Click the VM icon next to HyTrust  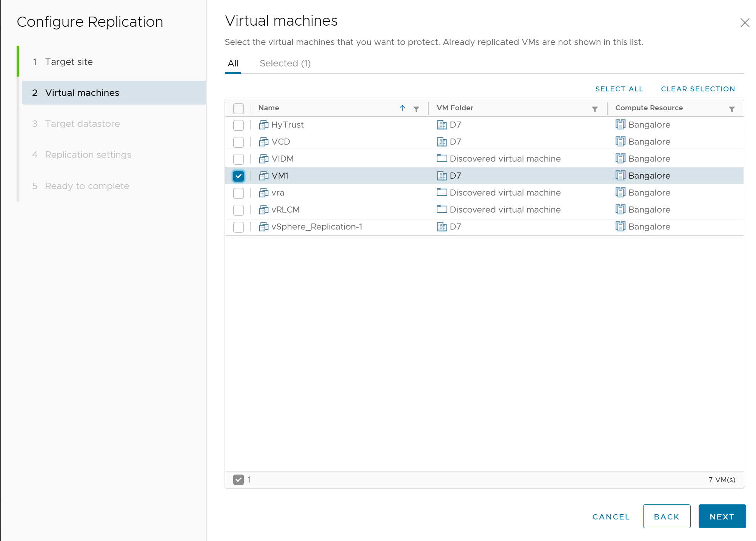[x=263, y=125]
